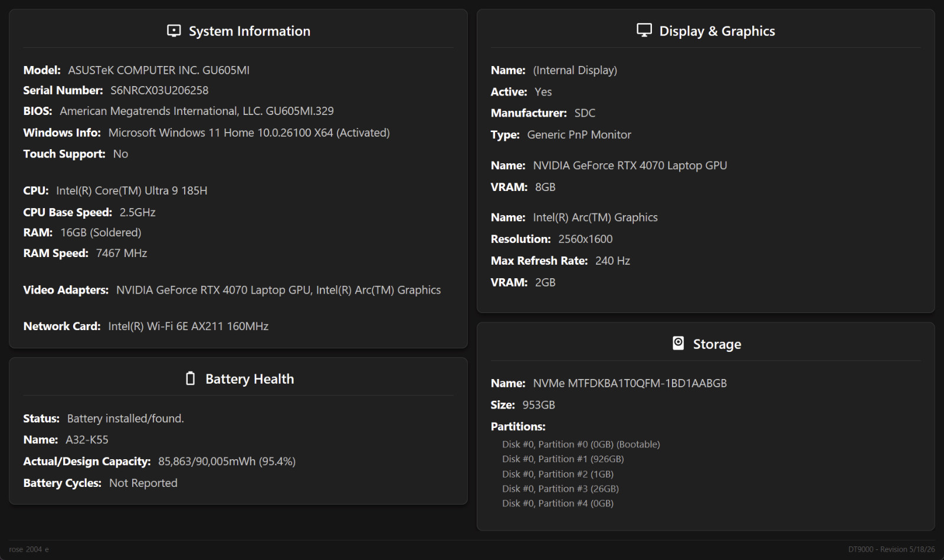Click Manufacturer value SDC
This screenshot has height=560, width=944.
pos(585,113)
